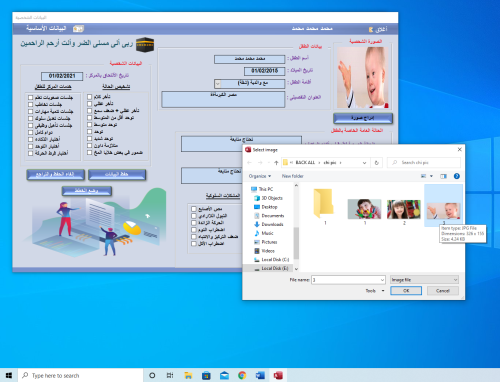Select image thumbnail 1 with painted hands

tap(364, 209)
